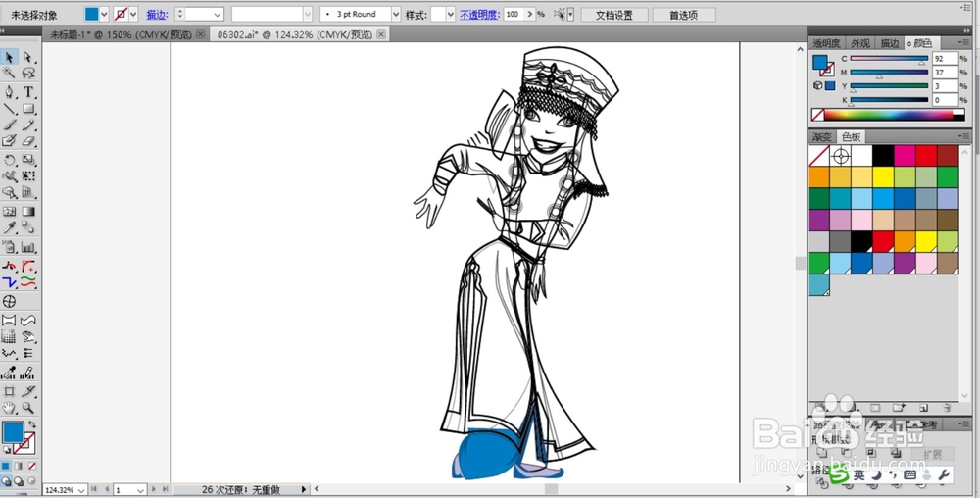Select the Hand tool

tap(9, 408)
